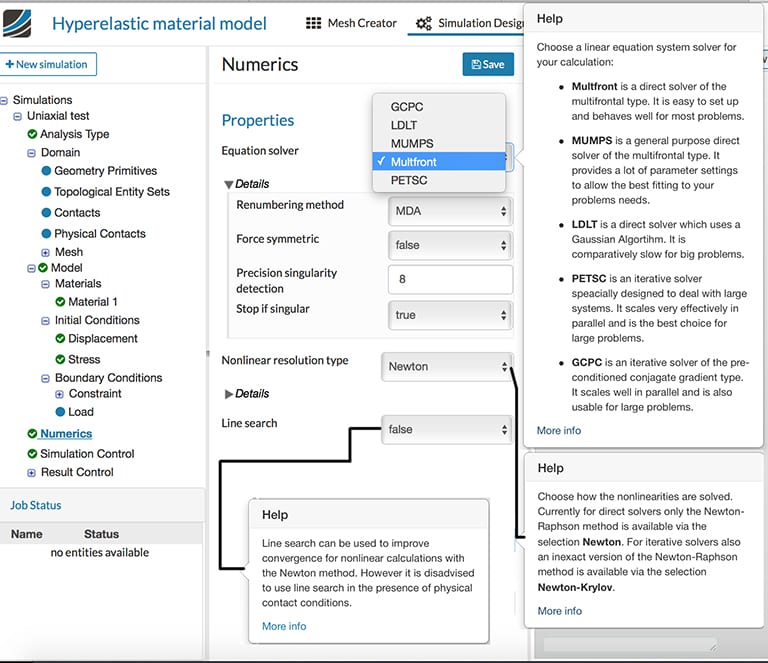Click green check icon beside Simulation Control
Image resolution: width=768 pixels, height=663 pixels.
[x=32, y=454]
